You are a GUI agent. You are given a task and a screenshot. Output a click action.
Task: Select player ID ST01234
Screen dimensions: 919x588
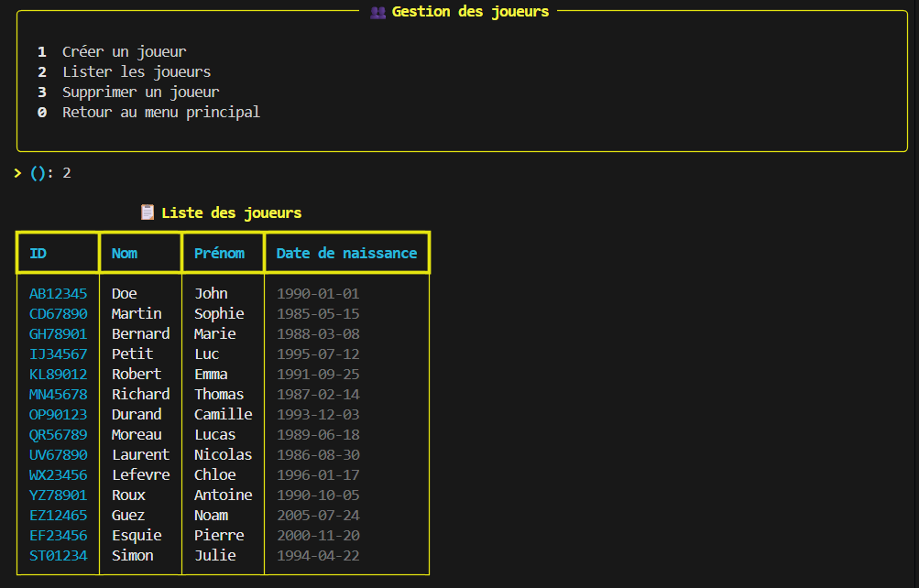[x=58, y=555]
